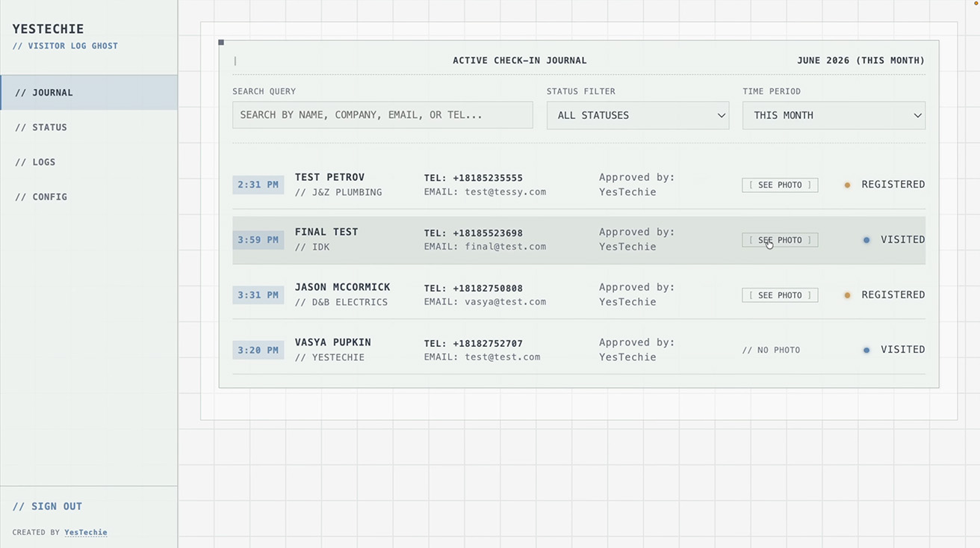Click ACTIVE CHECK-IN JOURNAL heading

tap(520, 61)
